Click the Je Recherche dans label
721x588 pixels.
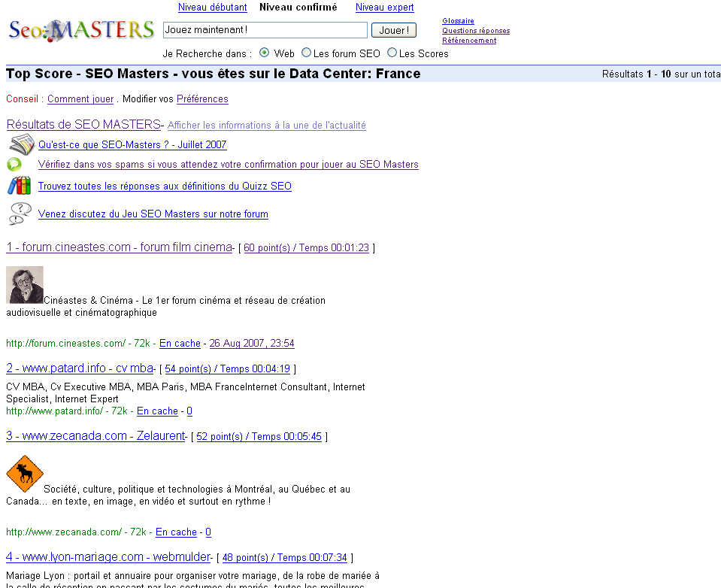pos(208,54)
